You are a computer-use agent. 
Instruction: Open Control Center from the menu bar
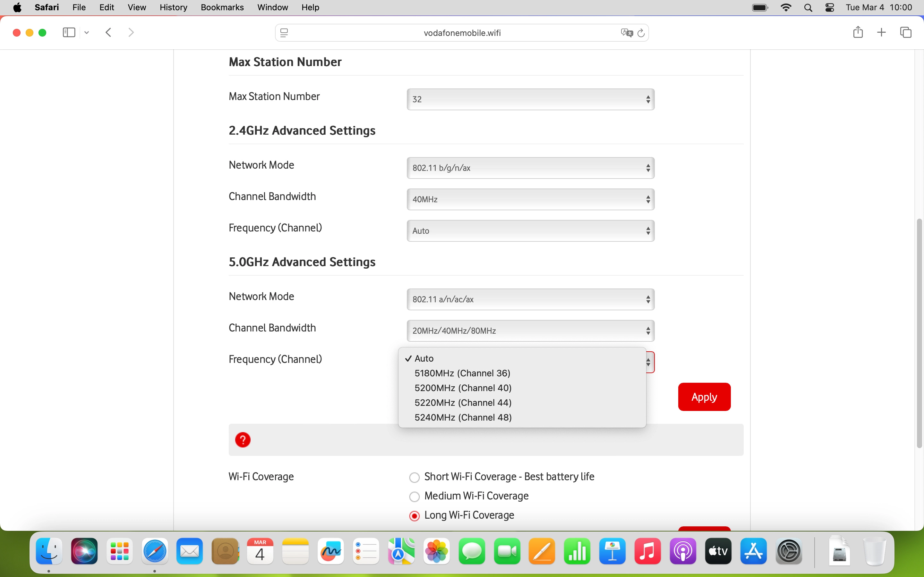pos(829,8)
